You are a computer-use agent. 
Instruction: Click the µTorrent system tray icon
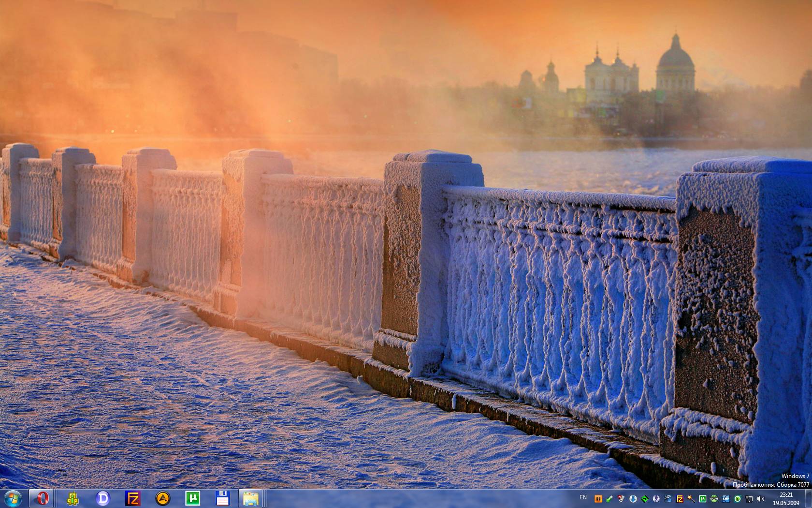(x=703, y=498)
